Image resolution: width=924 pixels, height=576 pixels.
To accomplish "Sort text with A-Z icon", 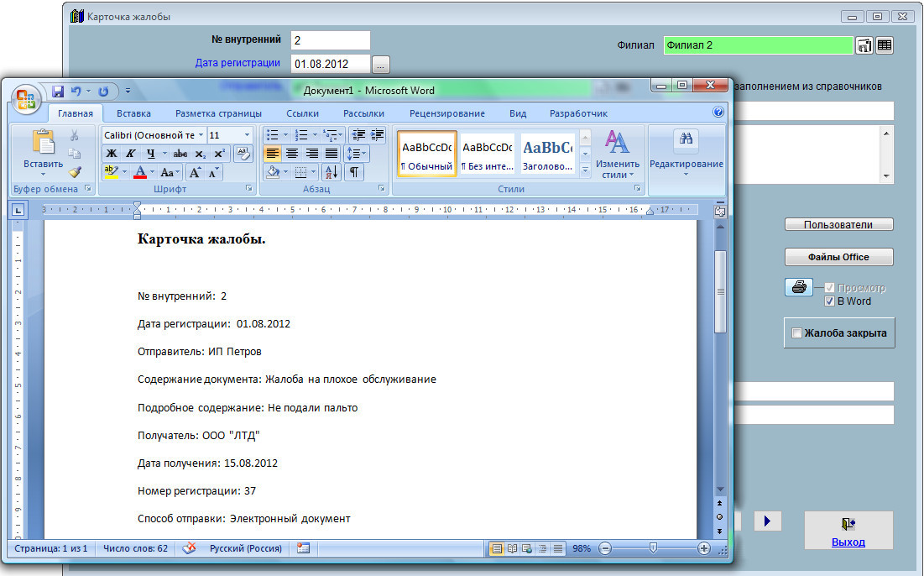I will tap(331, 172).
